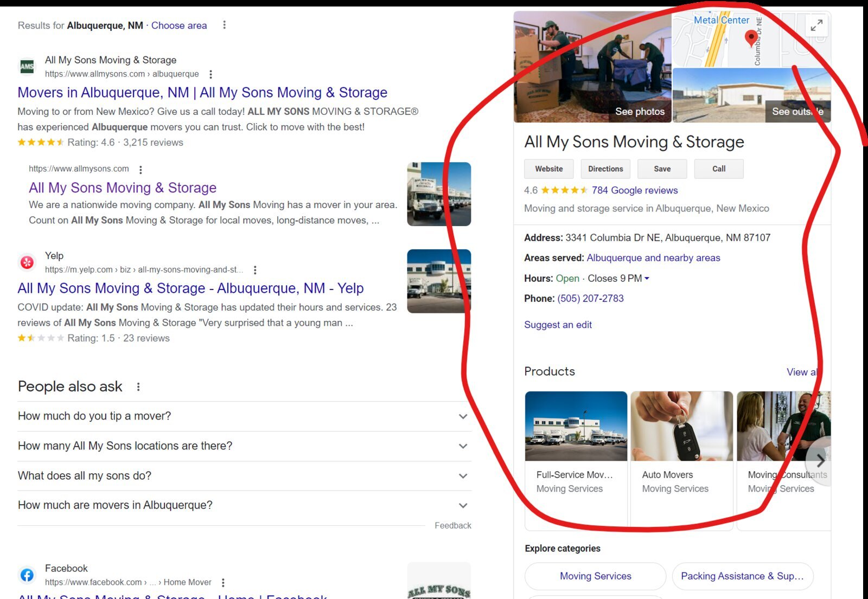Open more options for the Yelp result
Viewport: 868px width, 599px height.
(255, 270)
